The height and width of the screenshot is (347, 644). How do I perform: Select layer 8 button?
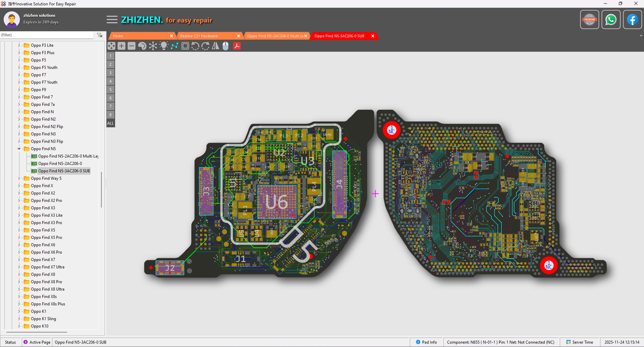pos(111,115)
